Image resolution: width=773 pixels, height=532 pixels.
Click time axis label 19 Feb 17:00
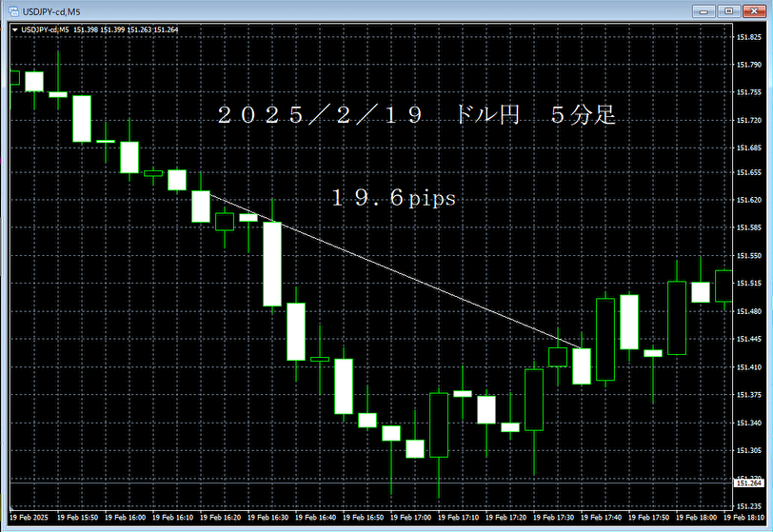[410, 517]
